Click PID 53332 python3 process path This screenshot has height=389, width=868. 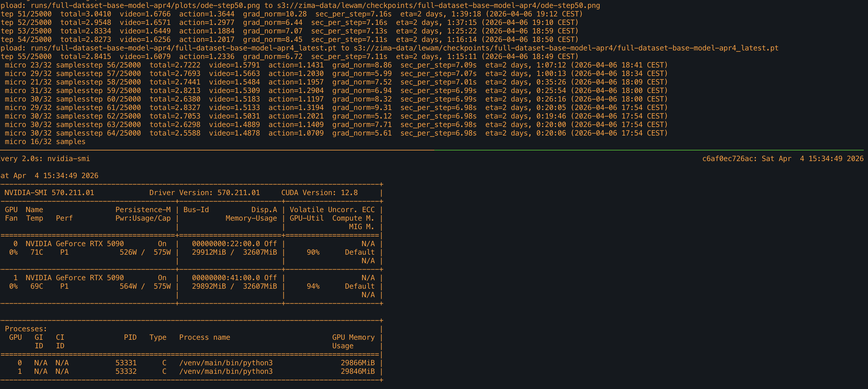(x=225, y=371)
